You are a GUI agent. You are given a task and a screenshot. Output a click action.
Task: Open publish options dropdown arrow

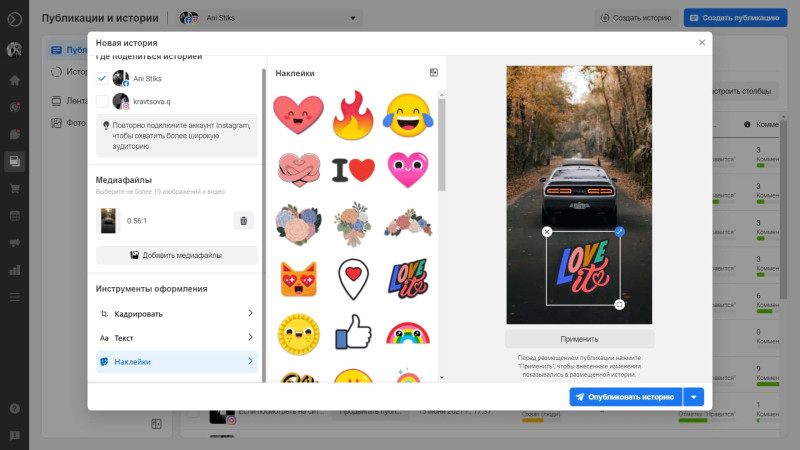pos(694,397)
